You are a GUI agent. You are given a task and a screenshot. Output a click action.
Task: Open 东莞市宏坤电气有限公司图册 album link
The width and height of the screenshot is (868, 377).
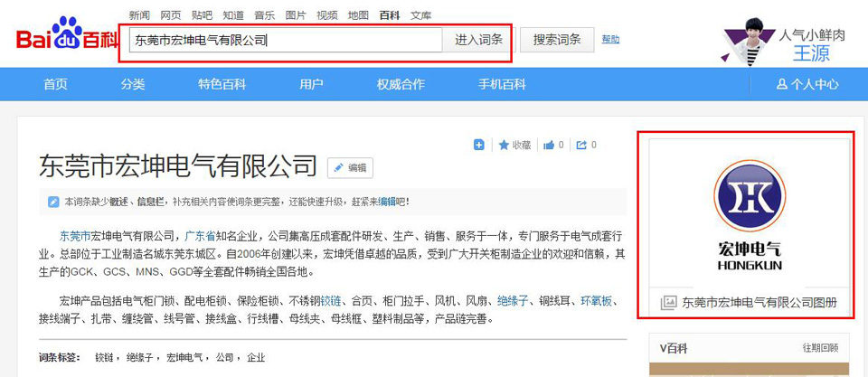click(x=759, y=303)
